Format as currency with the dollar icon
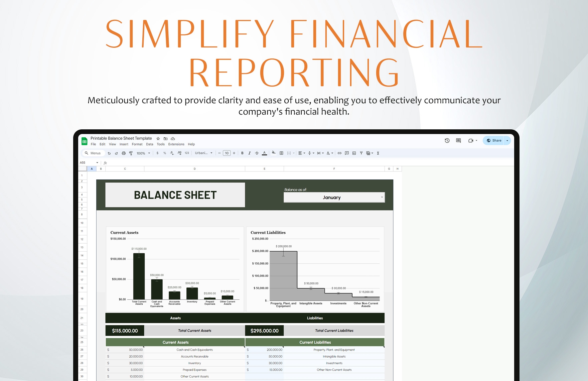The height and width of the screenshot is (381, 588). click(157, 153)
